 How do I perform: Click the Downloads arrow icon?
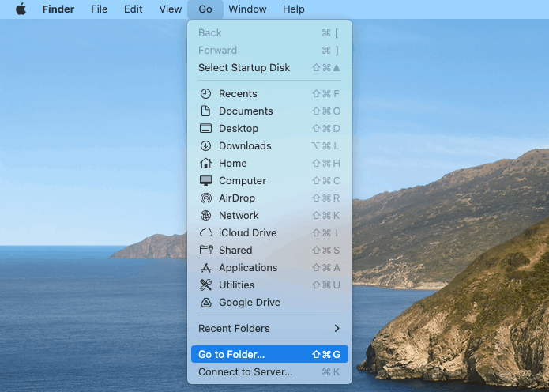(205, 145)
